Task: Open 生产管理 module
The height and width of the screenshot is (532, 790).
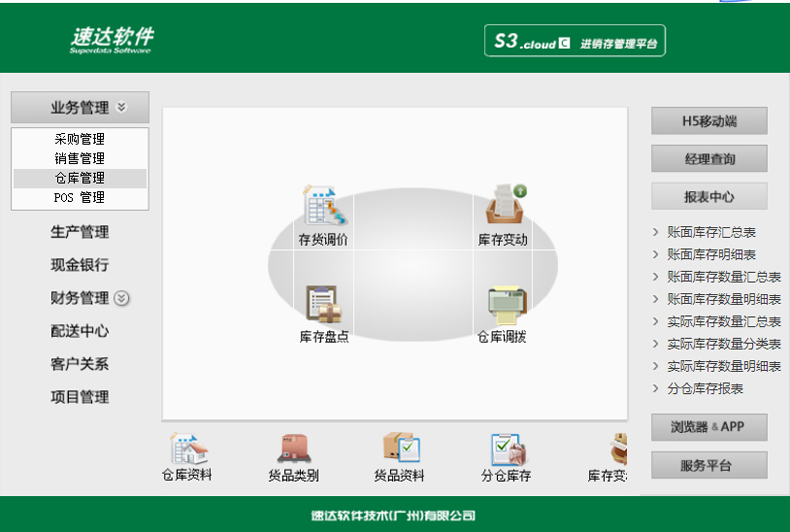Action: pyautogui.click(x=80, y=232)
